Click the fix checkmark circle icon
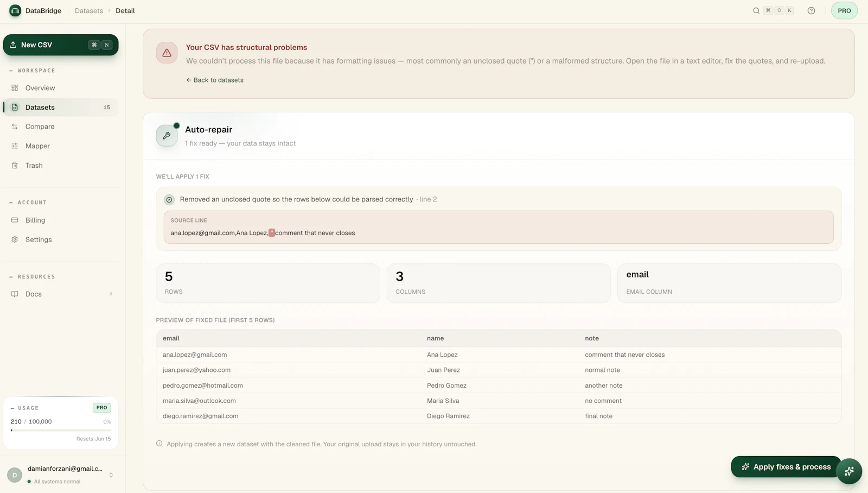The height and width of the screenshot is (493, 868). 169,200
